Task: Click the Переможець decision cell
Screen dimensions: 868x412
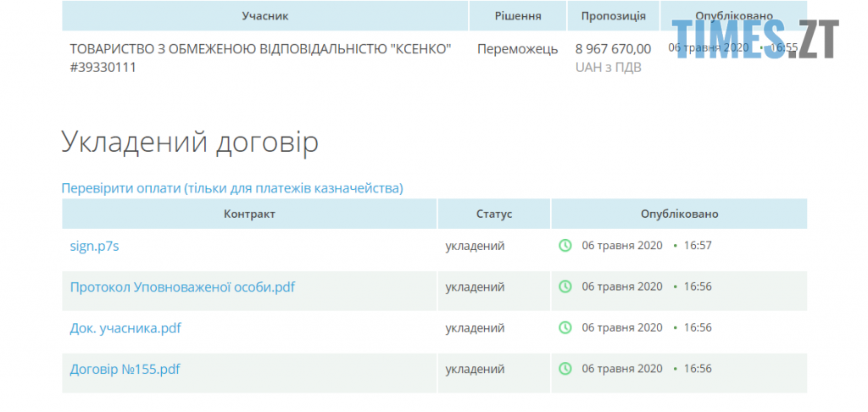Action: point(517,49)
